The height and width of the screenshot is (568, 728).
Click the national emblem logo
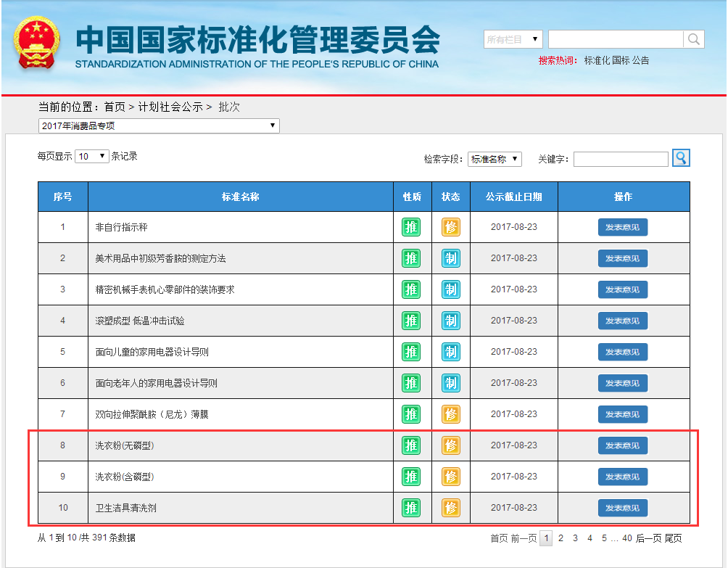(x=38, y=45)
